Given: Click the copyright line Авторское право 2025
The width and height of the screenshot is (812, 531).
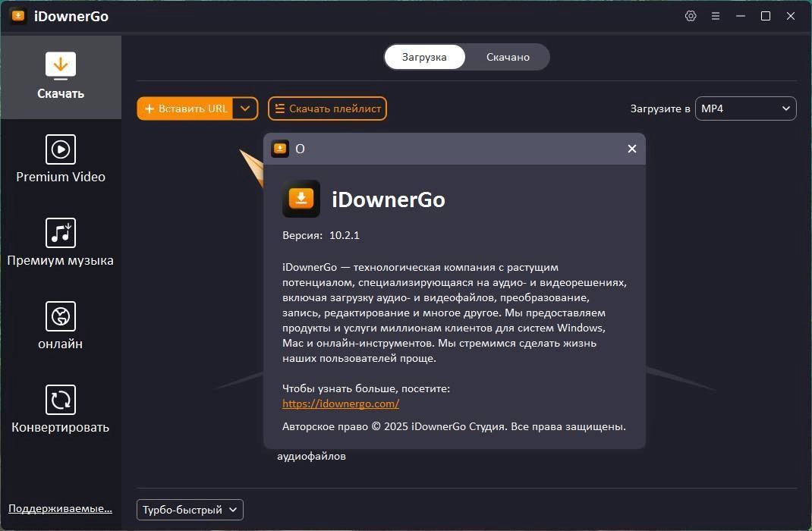Looking at the screenshot, I should pyautogui.click(x=454, y=427).
